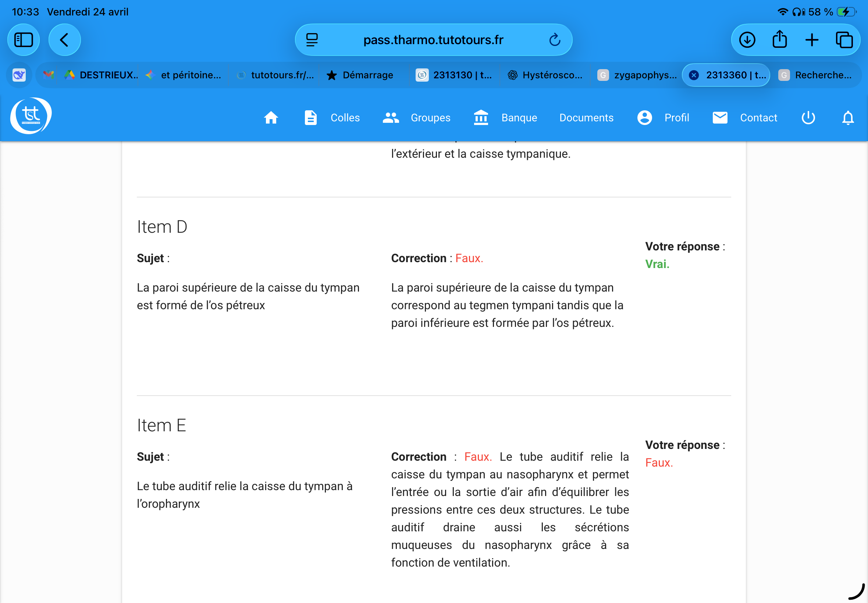This screenshot has width=868, height=603.
Task: Go to the site home icon
Action: point(271,118)
